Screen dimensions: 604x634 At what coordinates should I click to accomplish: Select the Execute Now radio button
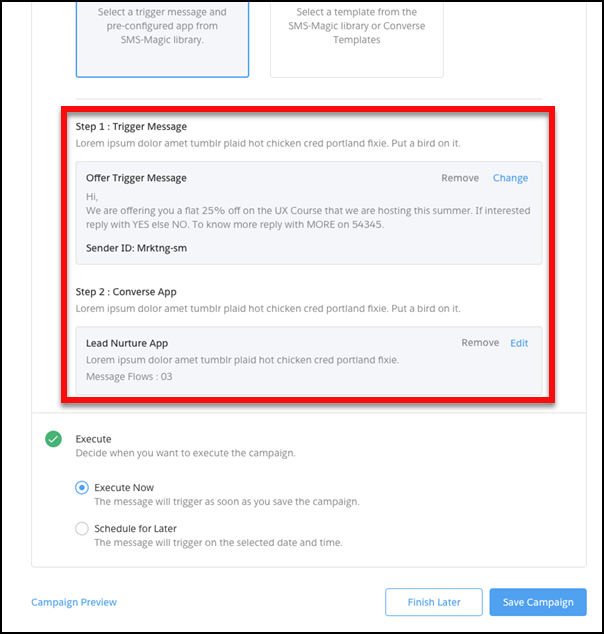point(82,488)
